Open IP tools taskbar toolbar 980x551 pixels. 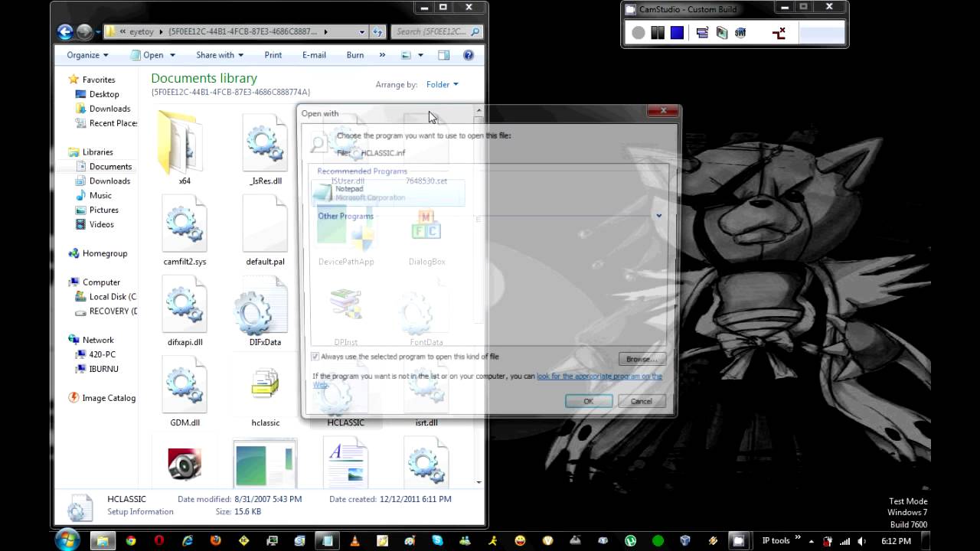point(776,541)
